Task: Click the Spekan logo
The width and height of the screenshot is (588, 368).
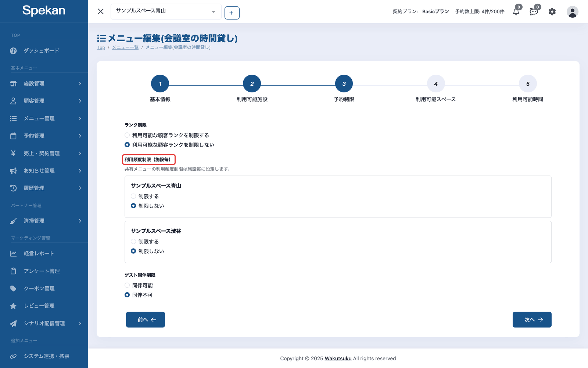Action: (44, 10)
